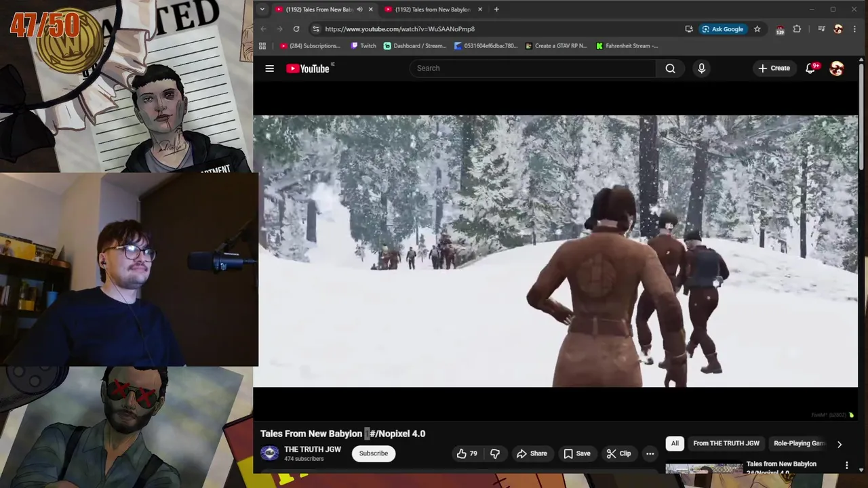
Task: Open the YouTube hamburger guide menu
Action: tap(269, 68)
